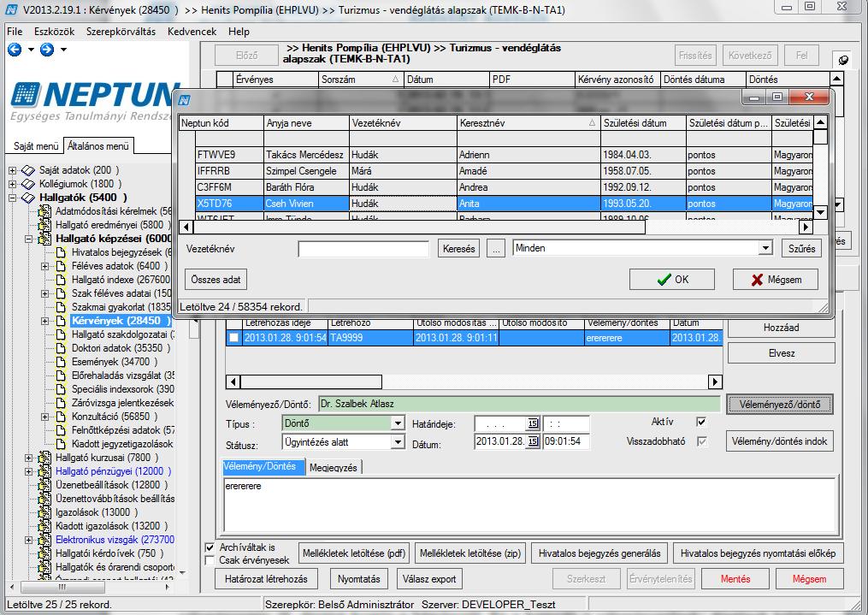Enable the Csak érvényesek checkbox
The height and width of the screenshot is (615, 868).
pyautogui.click(x=210, y=560)
